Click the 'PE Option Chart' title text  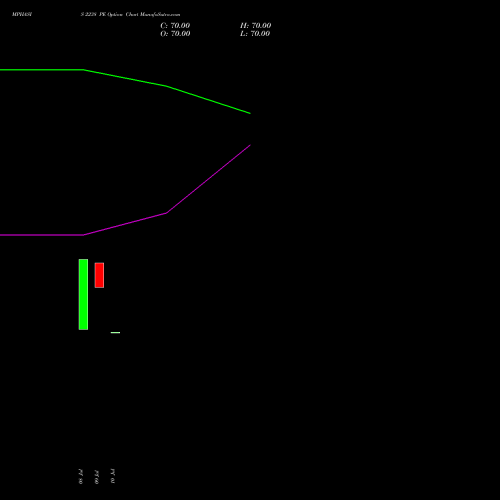tap(118, 15)
